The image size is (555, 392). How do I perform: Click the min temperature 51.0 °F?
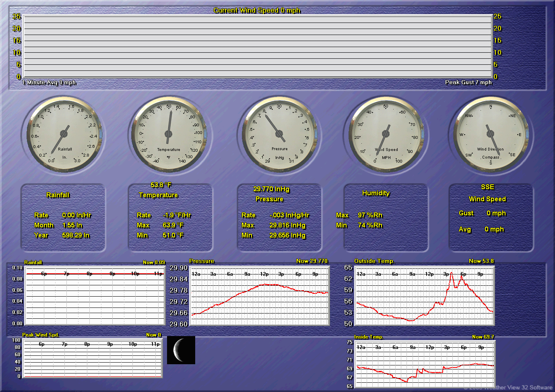173,235
